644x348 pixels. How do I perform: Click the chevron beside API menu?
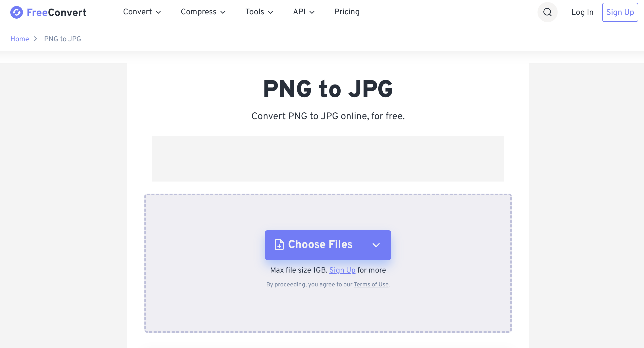312,12
